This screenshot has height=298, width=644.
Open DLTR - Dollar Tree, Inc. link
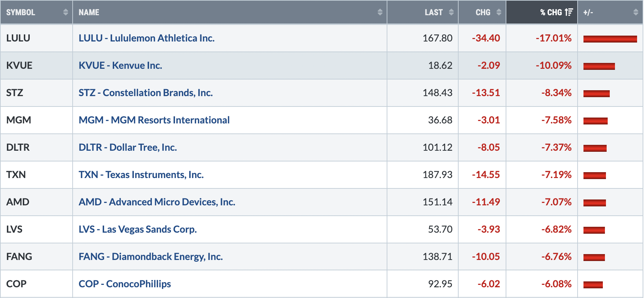tap(128, 147)
